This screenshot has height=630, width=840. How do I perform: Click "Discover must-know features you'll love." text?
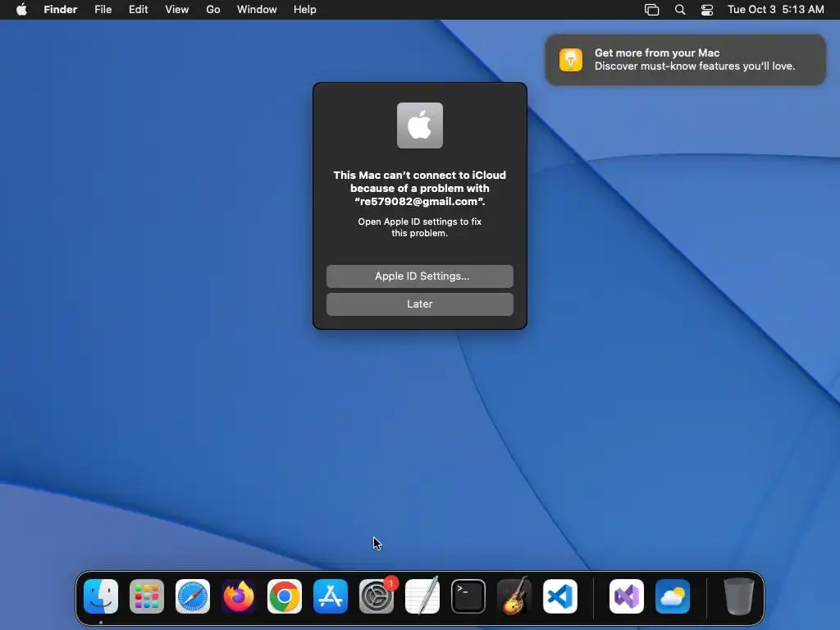[695, 66]
